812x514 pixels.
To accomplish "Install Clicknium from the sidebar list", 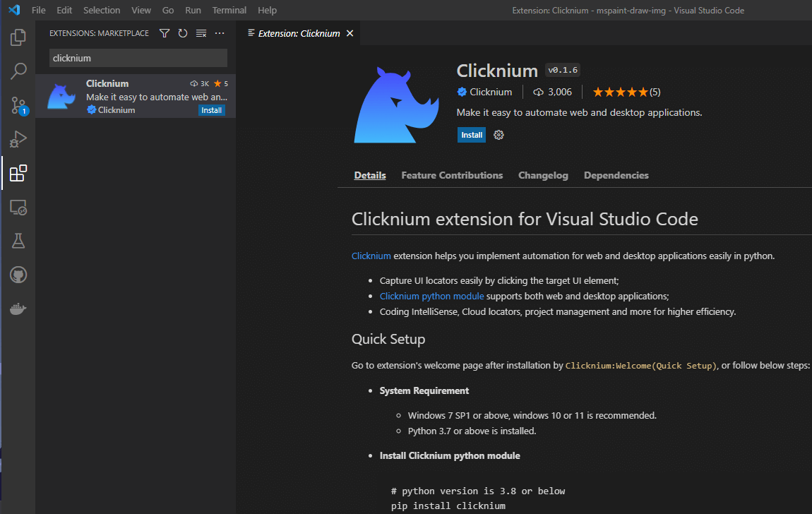I will click(x=211, y=110).
